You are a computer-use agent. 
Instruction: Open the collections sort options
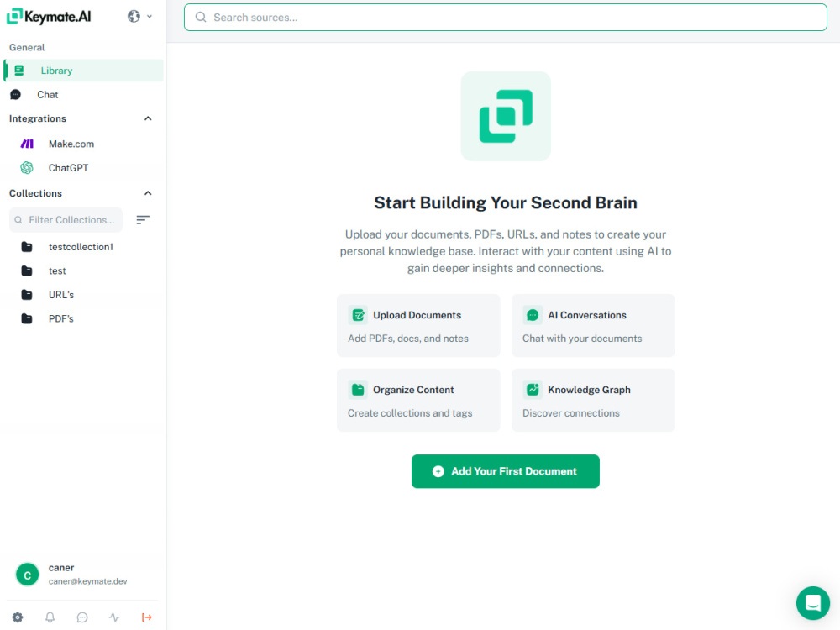point(143,220)
